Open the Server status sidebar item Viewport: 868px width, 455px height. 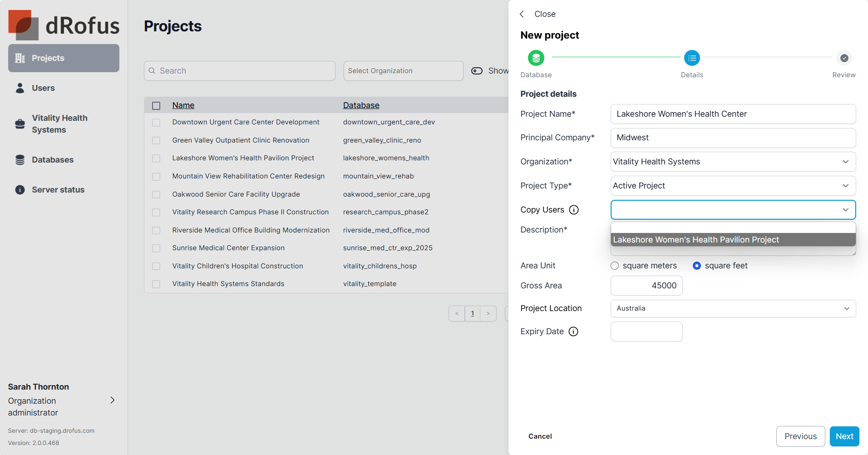58,190
